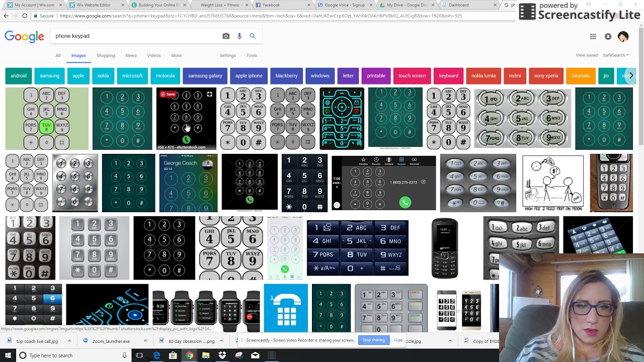Open Microsoft Store from taskbar
This screenshot has width=644, height=362.
(x=173, y=355)
